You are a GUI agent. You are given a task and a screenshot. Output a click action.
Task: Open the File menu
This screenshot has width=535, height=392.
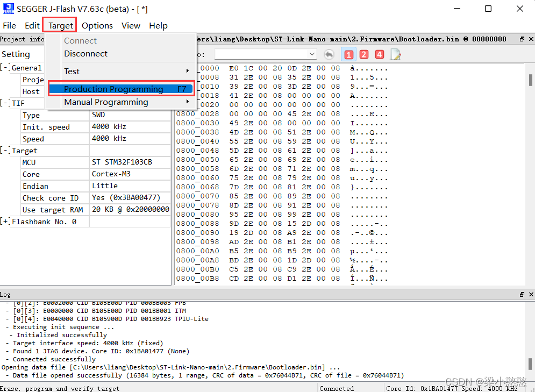[9, 26]
